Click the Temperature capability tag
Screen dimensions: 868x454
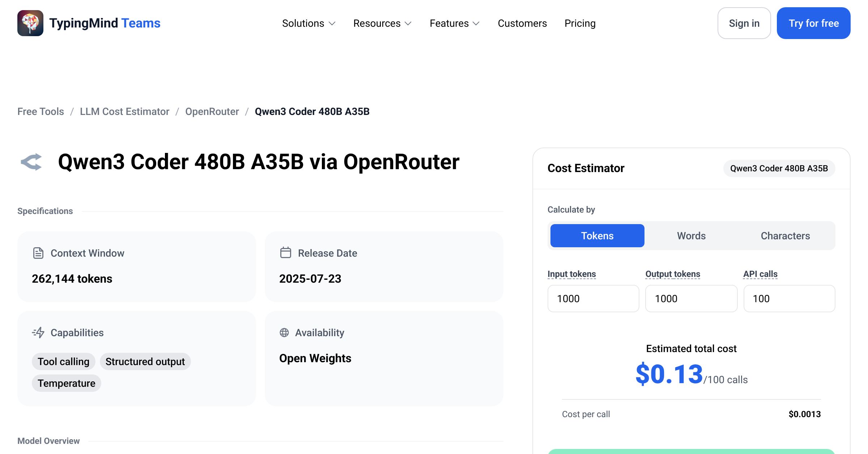(67, 383)
